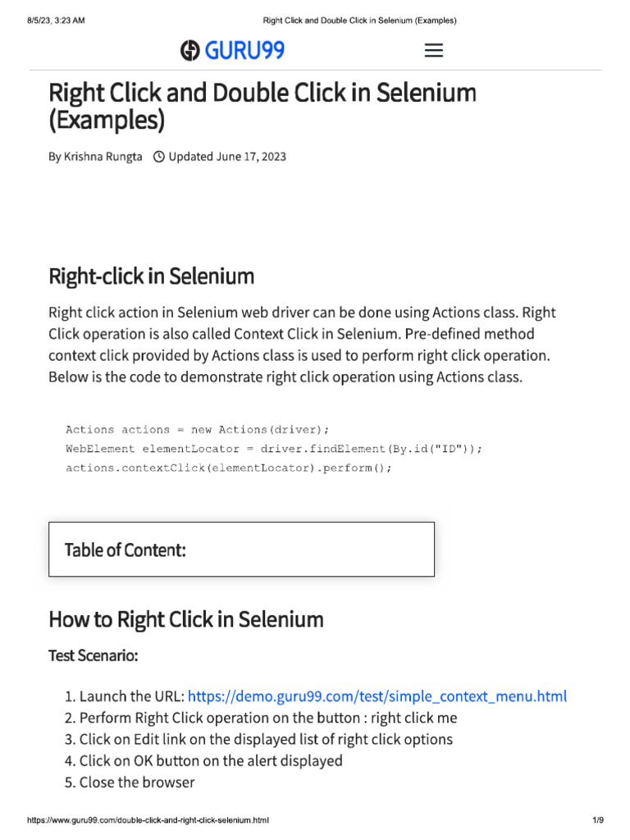Screen dimensions: 630x840
Task: Click the "Updated June 17, 2023" date text
Action: coord(227,157)
